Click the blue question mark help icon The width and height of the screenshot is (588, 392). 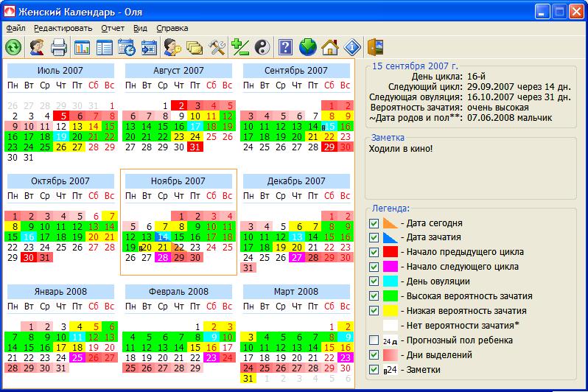[286, 48]
